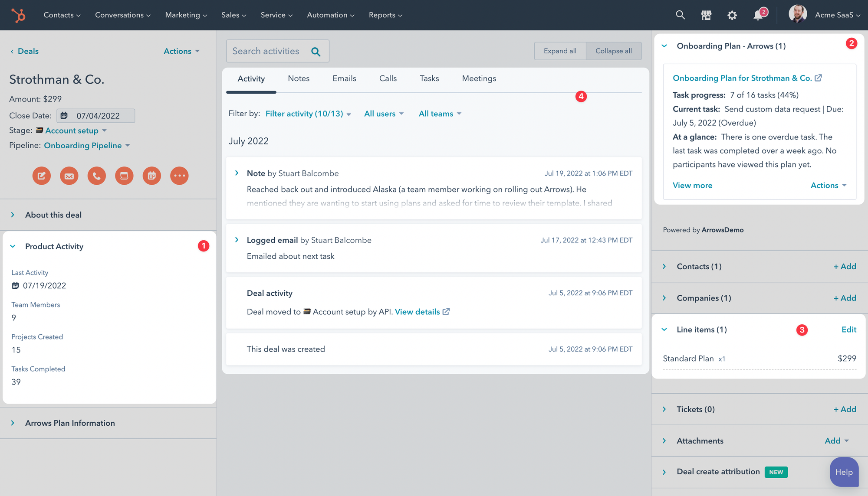Expand the About this deal section
868x496 pixels.
click(x=13, y=214)
